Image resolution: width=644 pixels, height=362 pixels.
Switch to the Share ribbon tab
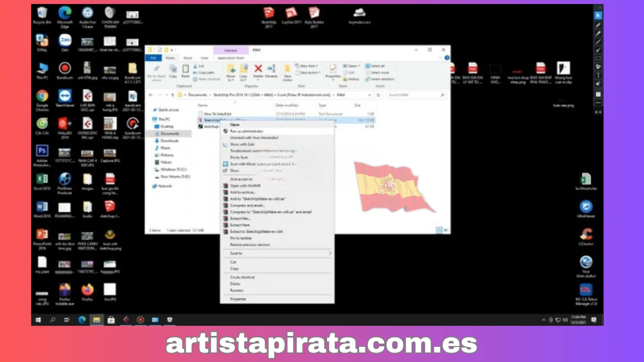(x=188, y=58)
